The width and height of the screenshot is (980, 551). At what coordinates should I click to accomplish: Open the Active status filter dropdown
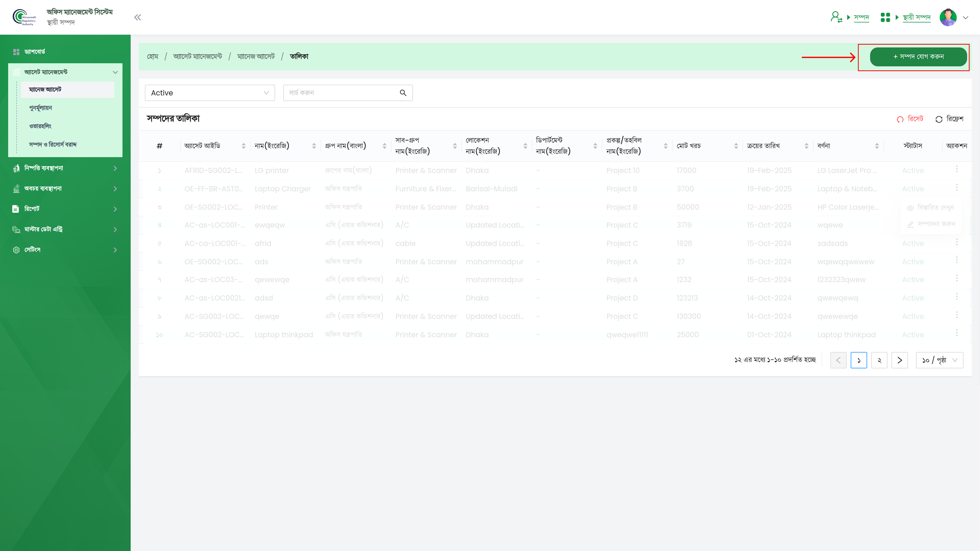(x=210, y=93)
